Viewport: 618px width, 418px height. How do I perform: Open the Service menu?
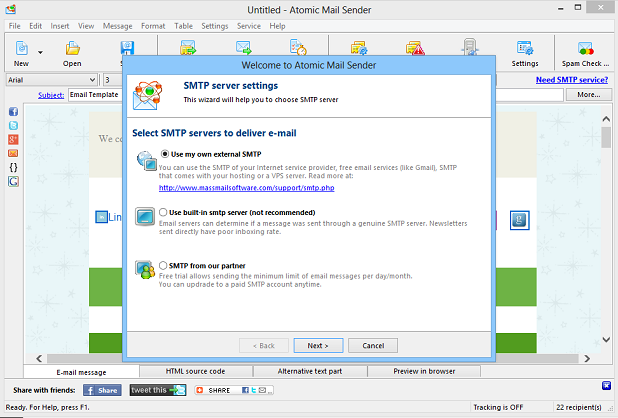[x=249, y=26]
